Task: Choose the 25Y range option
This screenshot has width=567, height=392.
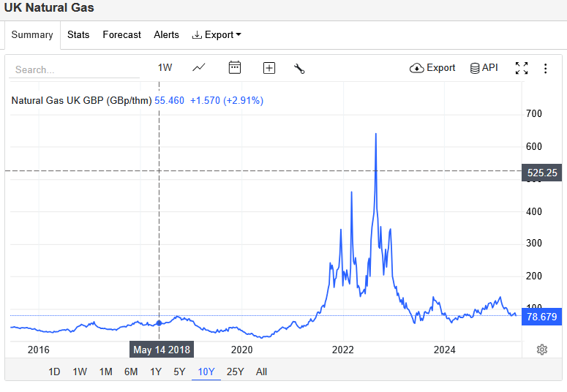Action: (235, 372)
